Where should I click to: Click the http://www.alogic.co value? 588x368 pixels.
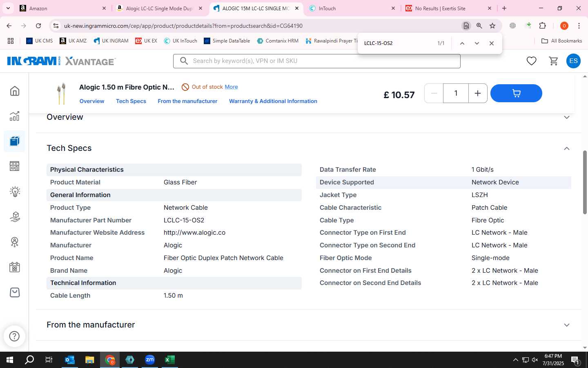click(x=194, y=232)
